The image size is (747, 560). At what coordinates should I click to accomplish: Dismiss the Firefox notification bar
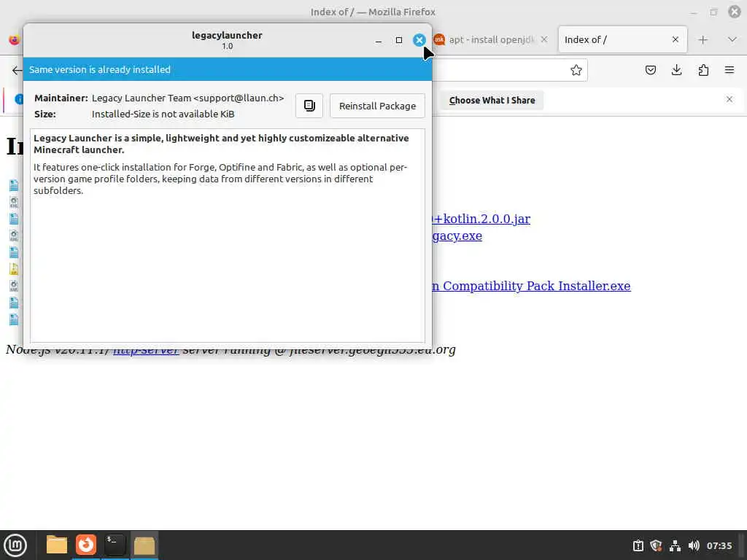coord(729,99)
